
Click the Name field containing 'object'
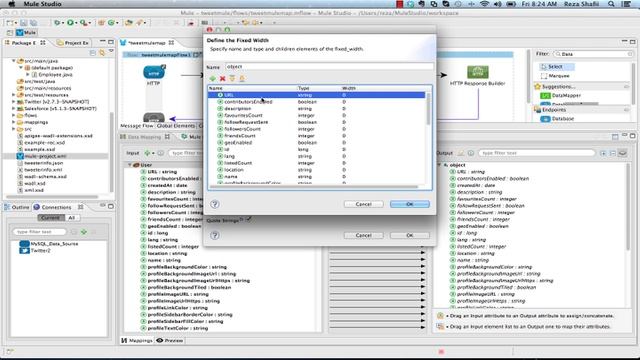(x=329, y=67)
